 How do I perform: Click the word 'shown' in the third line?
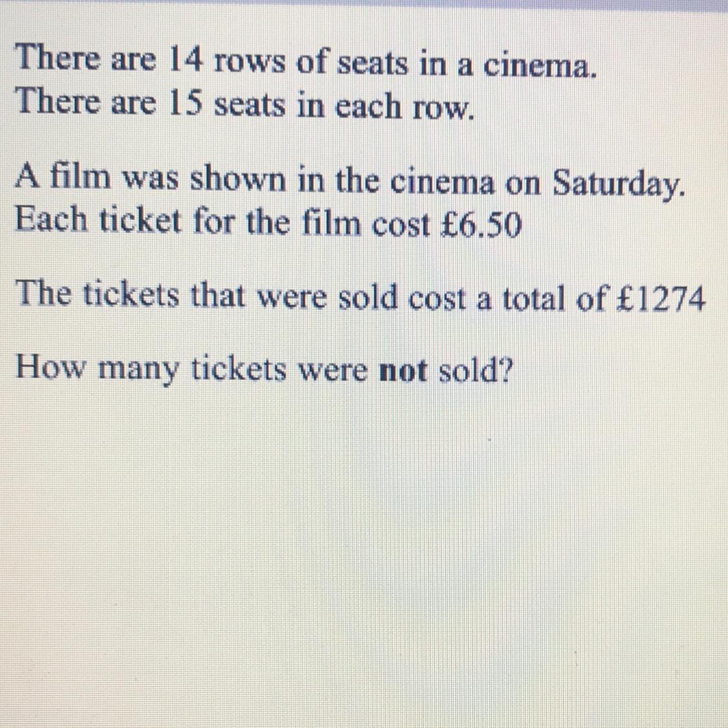[x=237, y=179]
